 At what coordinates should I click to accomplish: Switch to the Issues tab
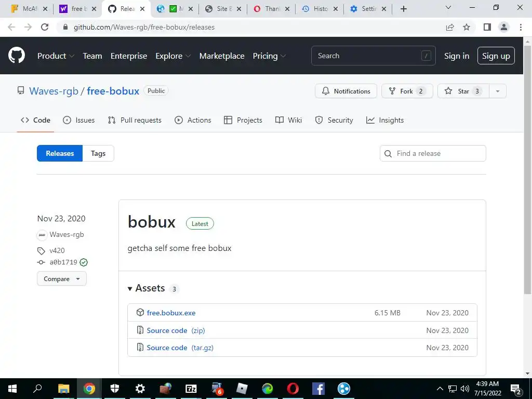tap(79, 120)
